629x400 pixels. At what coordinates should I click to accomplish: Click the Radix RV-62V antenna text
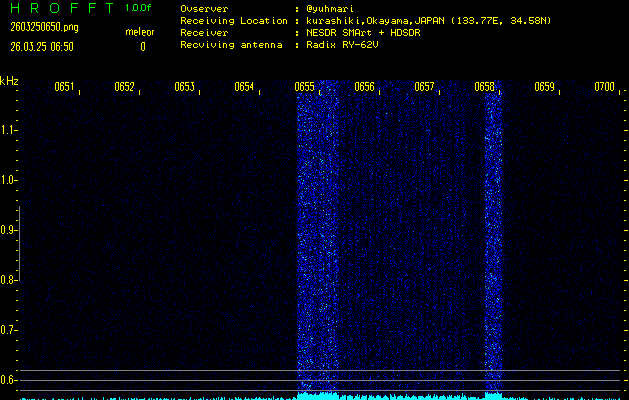coord(337,44)
